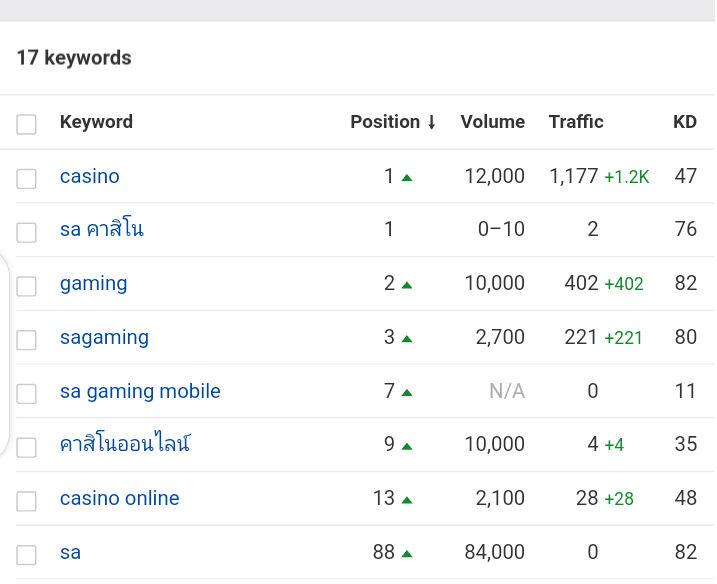Click the sort arrow next to Position header
Image resolution: width=717 pixels, height=584 pixels.
pos(431,122)
